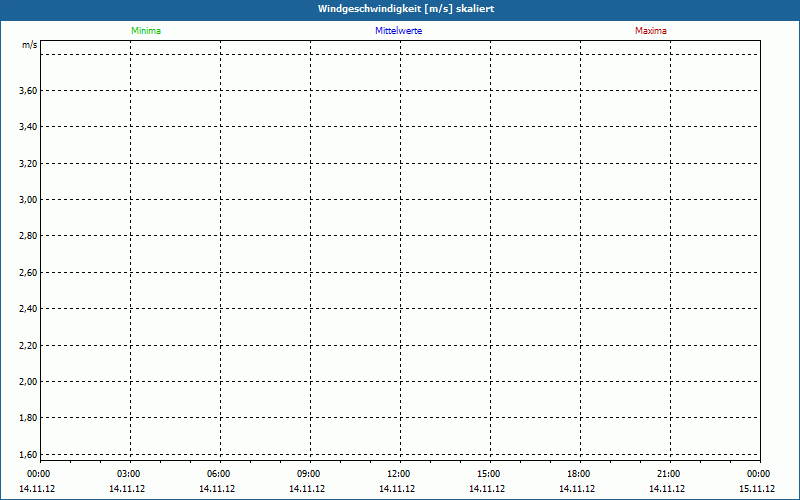Click the 2,00 y-axis value
800x500 pixels.
click(28, 382)
